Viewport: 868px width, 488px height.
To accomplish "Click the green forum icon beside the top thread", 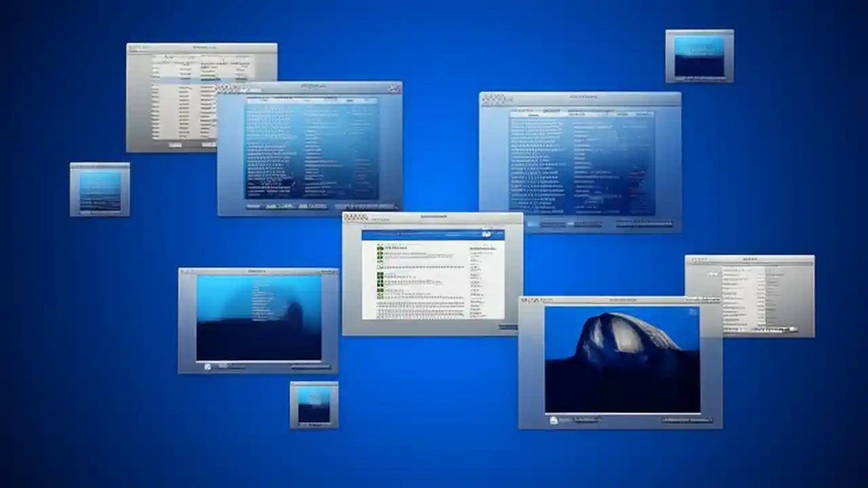I will pyautogui.click(x=380, y=247).
